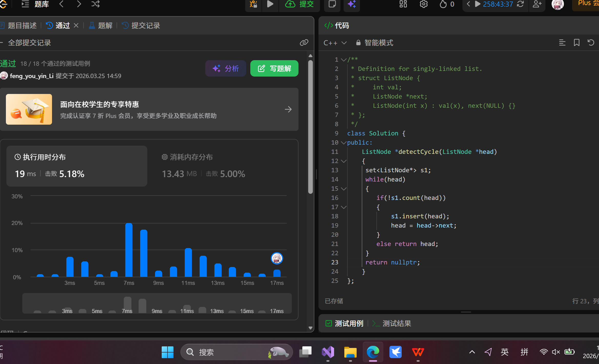Switch to 消耗内存分布 view

click(x=191, y=157)
